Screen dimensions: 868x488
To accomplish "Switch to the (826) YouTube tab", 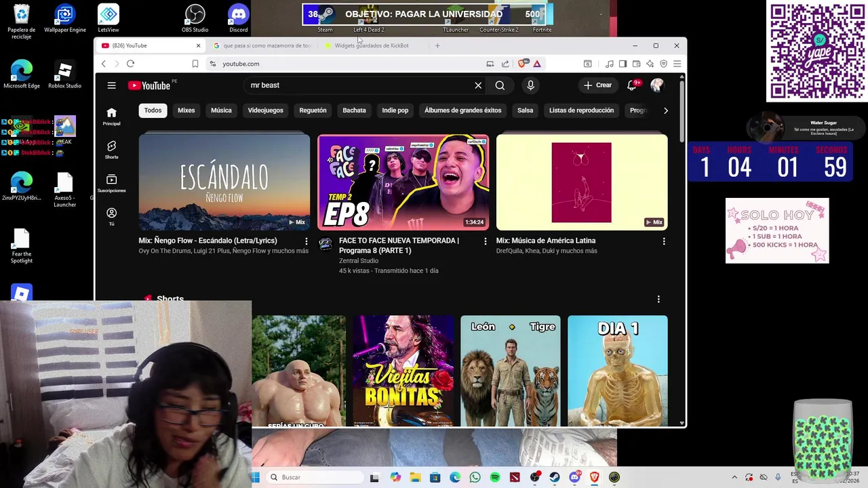I will 151,45.
